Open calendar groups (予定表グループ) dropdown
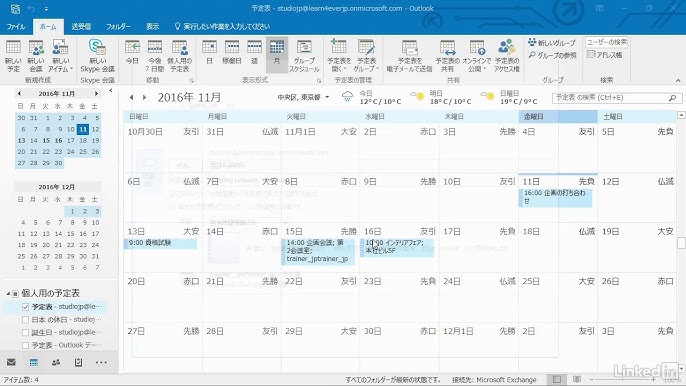The width and height of the screenshot is (686, 386). 366,56
